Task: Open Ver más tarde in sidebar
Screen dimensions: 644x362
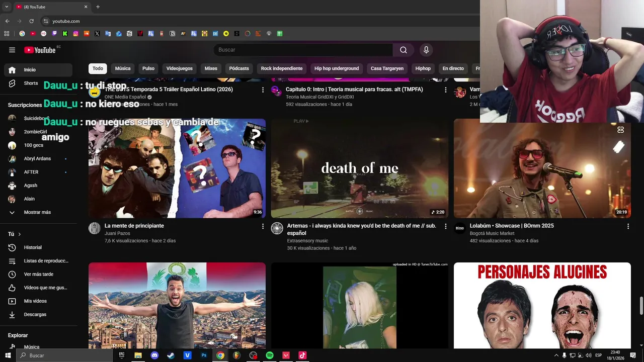Action: [38, 274]
